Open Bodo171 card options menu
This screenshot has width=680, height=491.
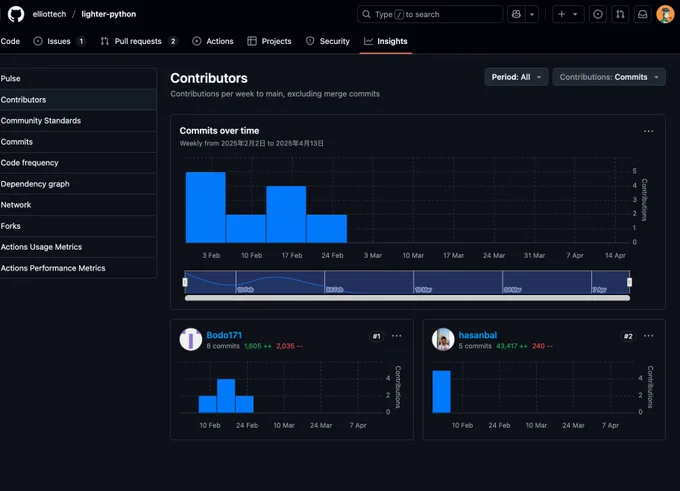[x=396, y=336]
